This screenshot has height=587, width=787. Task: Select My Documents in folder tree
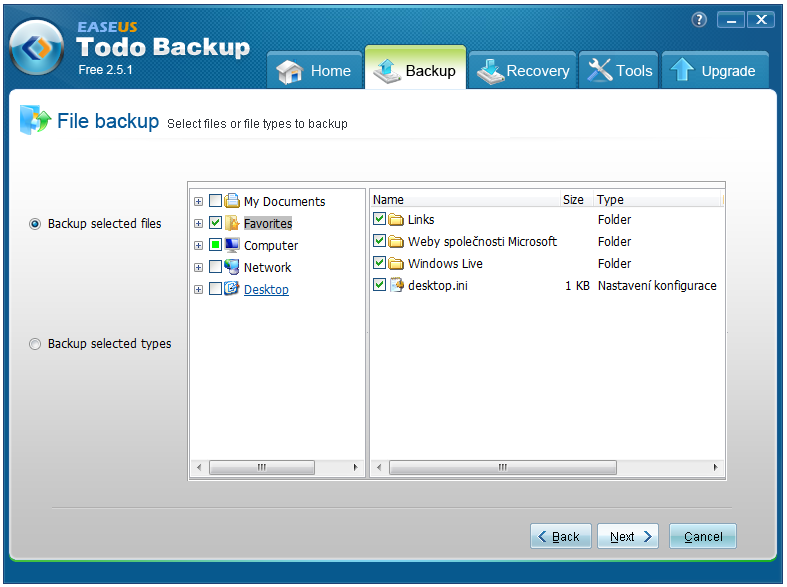tap(285, 201)
